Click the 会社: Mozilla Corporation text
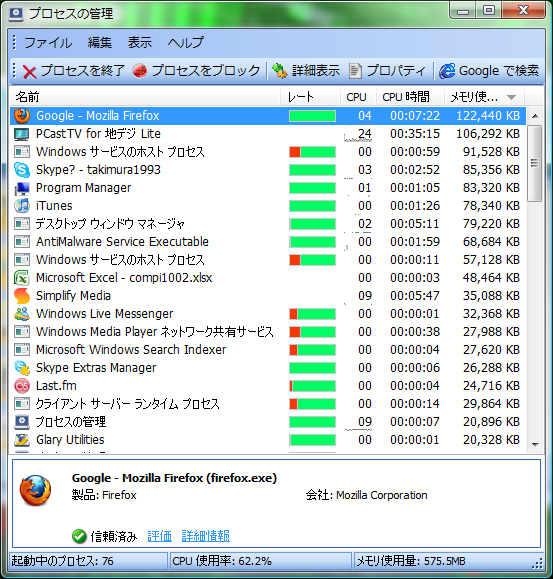Screen dimensions: 553x579 (367, 495)
